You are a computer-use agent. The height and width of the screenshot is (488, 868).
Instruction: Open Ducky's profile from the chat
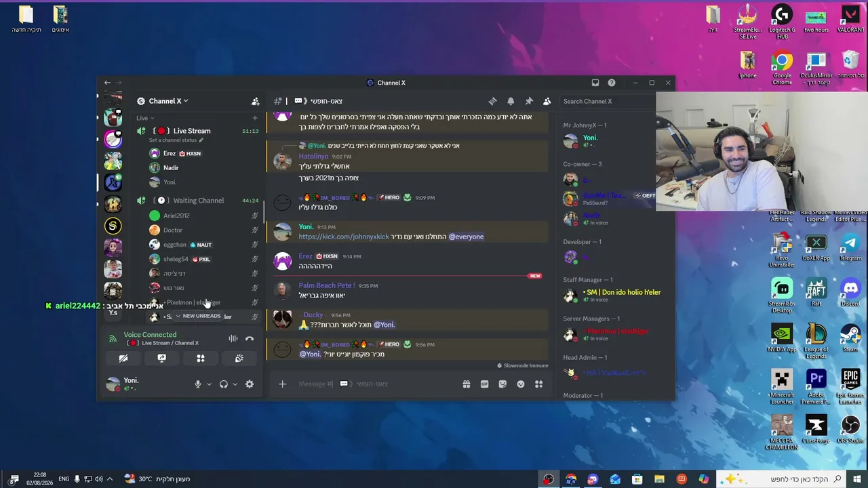pyautogui.click(x=313, y=315)
